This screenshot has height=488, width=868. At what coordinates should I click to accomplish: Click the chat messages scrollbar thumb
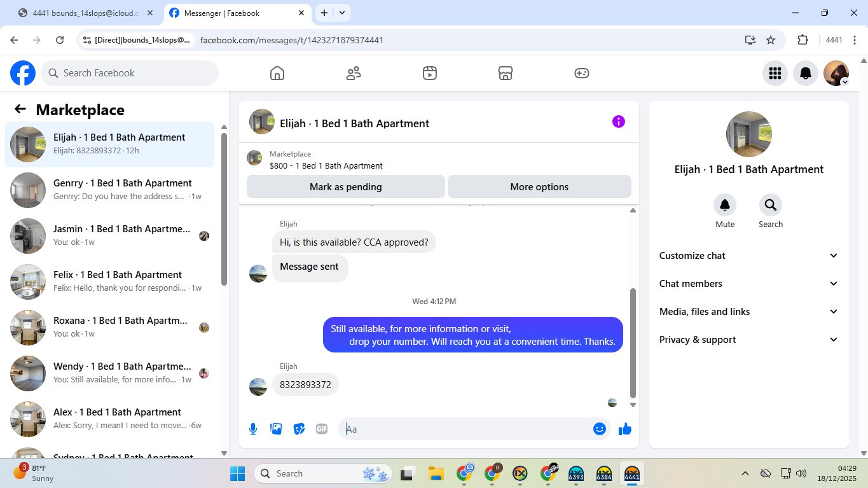tap(633, 342)
